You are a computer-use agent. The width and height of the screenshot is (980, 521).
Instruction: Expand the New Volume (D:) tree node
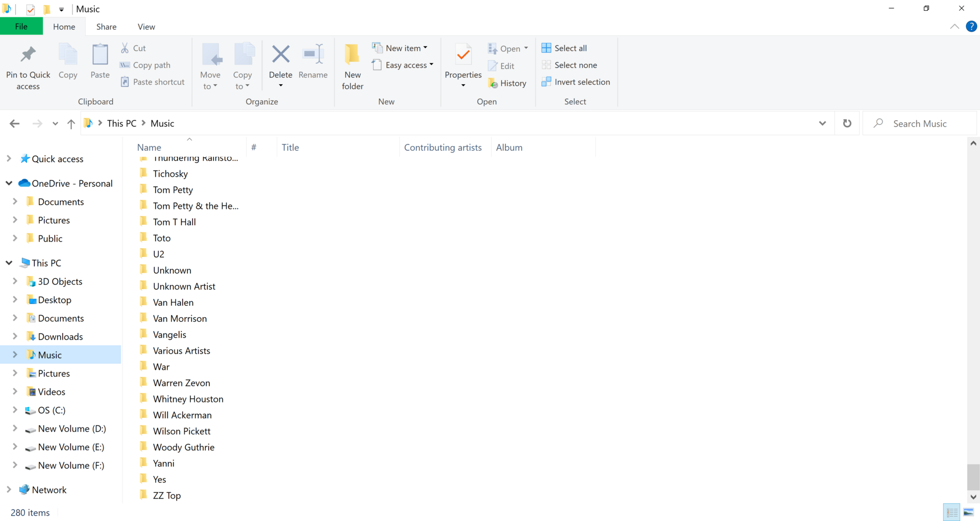pyautogui.click(x=15, y=428)
